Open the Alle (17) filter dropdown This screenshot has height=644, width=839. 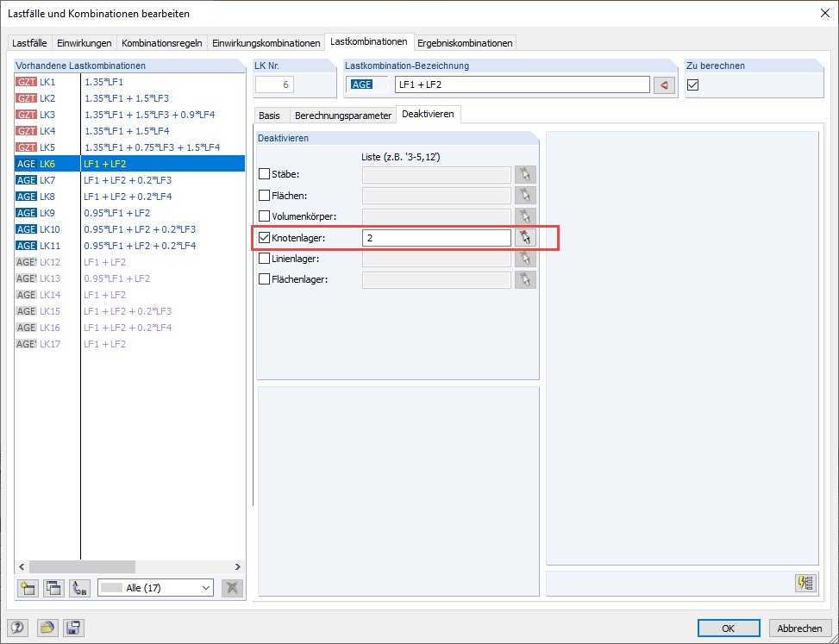click(156, 588)
